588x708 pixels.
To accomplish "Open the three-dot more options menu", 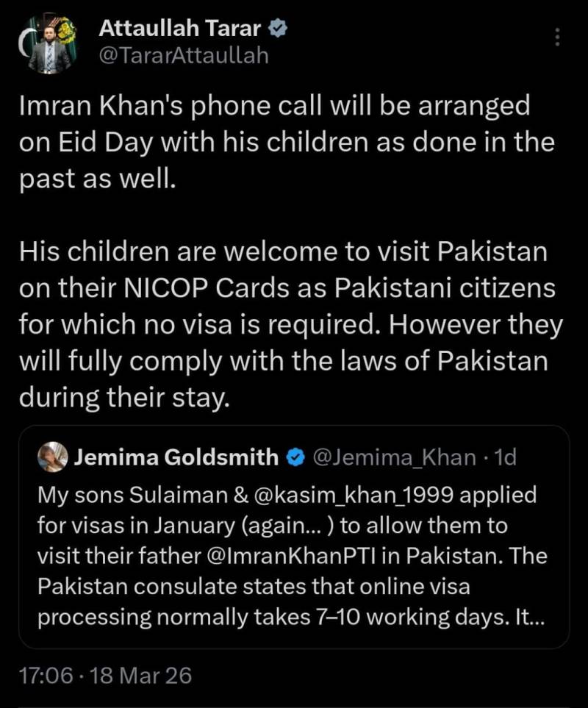I will click(557, 37).
